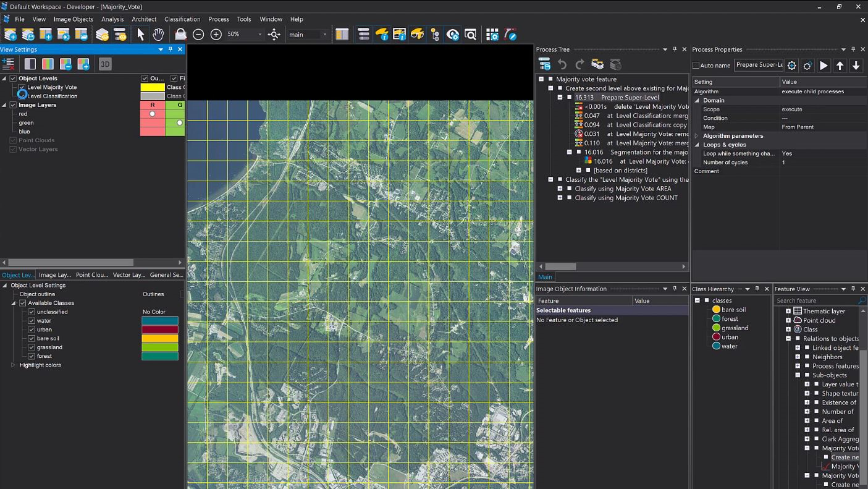Click the move process up arrow
This screenshot has height=489, width=868.
point(840,66)
